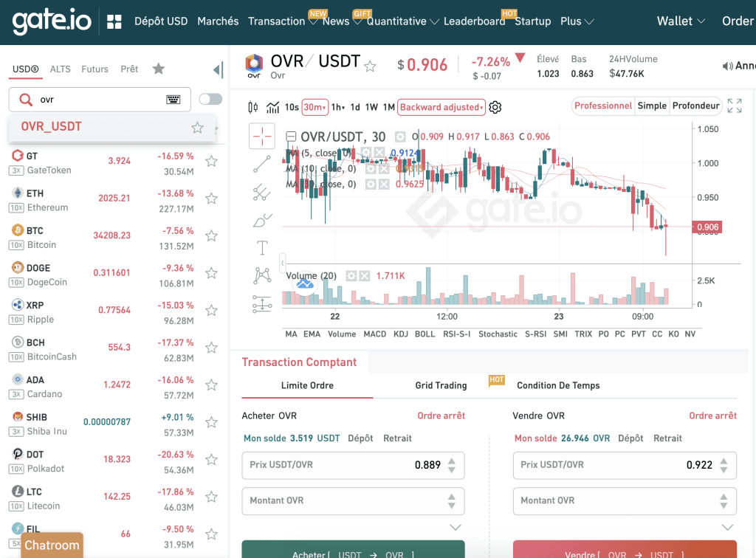Click buy-side Ordre arrêt link
Viewport: 756px width, 558px height.
[x=441, y=416]
